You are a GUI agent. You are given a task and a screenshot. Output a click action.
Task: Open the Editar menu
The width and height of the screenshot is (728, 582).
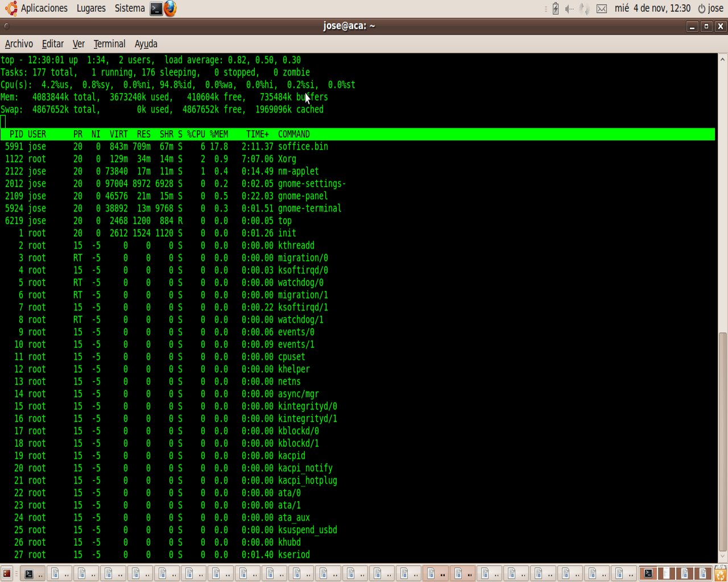(53, 44)
